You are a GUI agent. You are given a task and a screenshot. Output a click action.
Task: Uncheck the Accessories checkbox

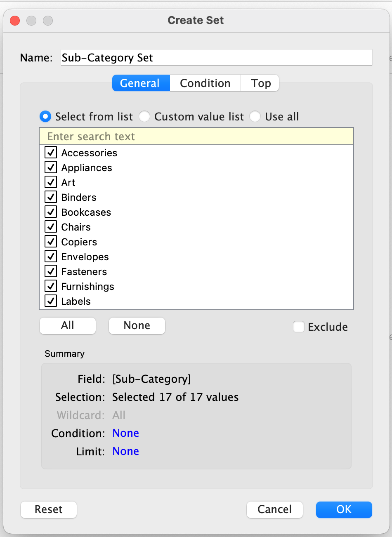(x=51, y=153)
